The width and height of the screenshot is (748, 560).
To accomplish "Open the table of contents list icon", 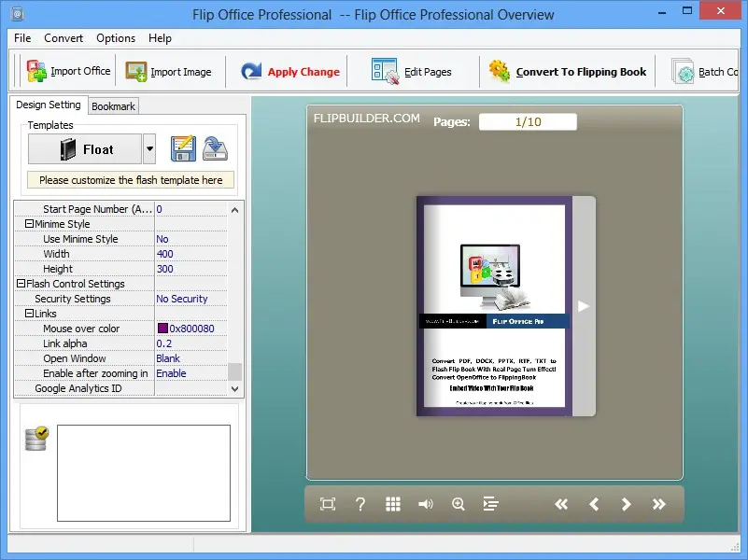I will (x=490, y=504).
